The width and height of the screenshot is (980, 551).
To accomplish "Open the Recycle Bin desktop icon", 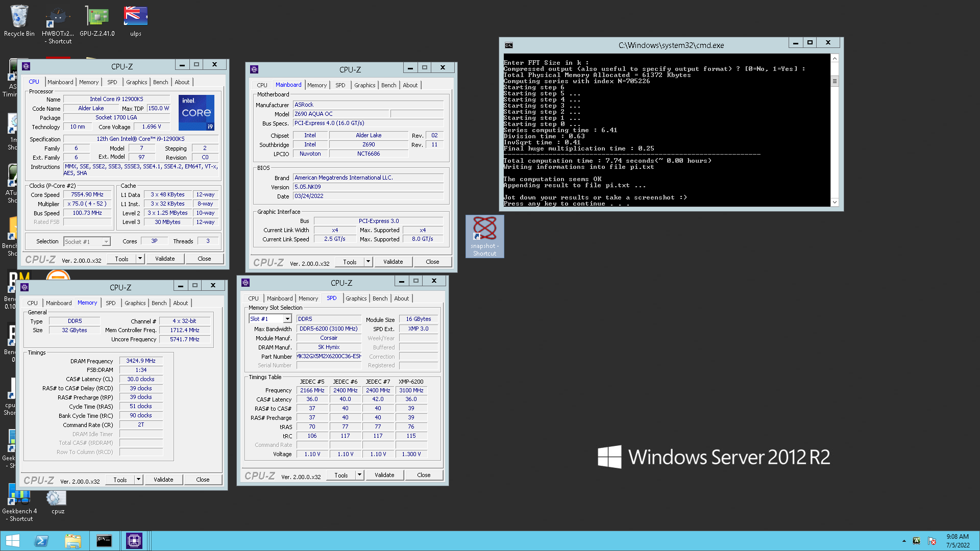I will [19, 21].
